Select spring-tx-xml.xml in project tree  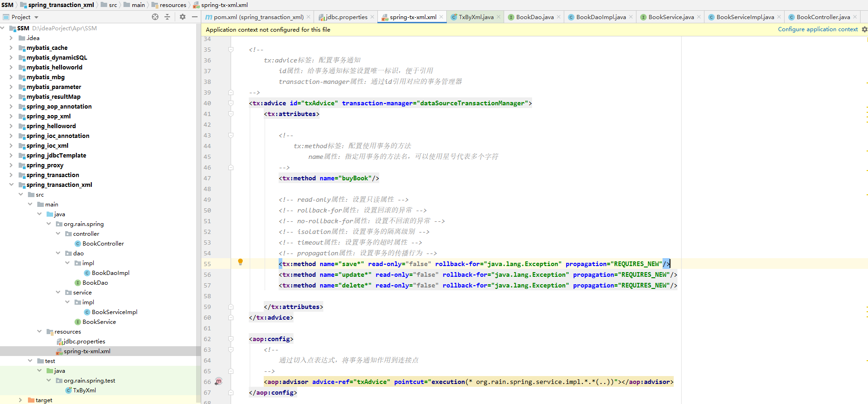[87, 351]
